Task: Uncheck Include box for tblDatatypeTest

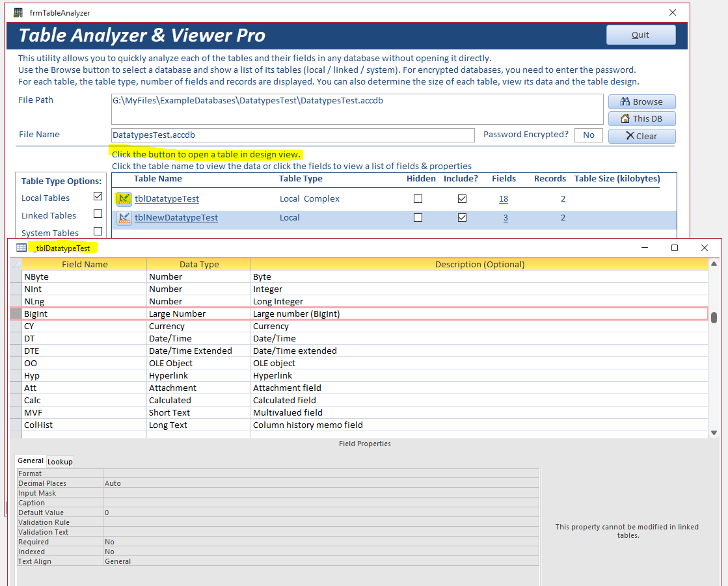Action: point(462,198)
